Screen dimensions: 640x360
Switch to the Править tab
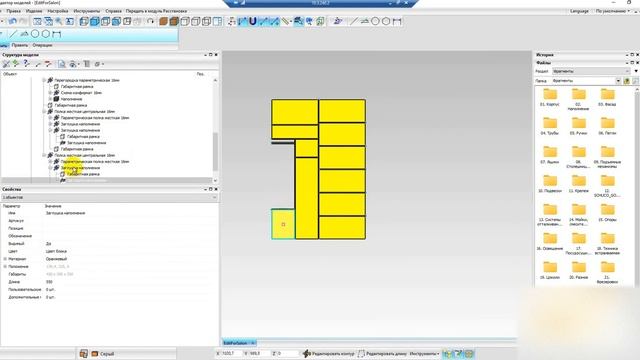point(20,45)
